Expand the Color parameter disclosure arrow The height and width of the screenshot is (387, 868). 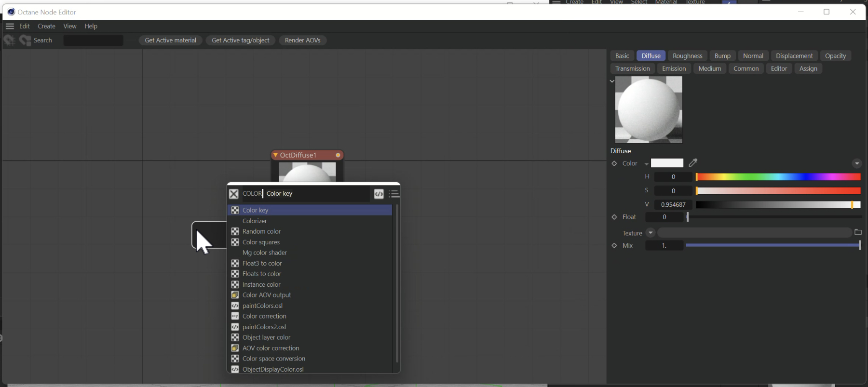click(x=646, y=164)
